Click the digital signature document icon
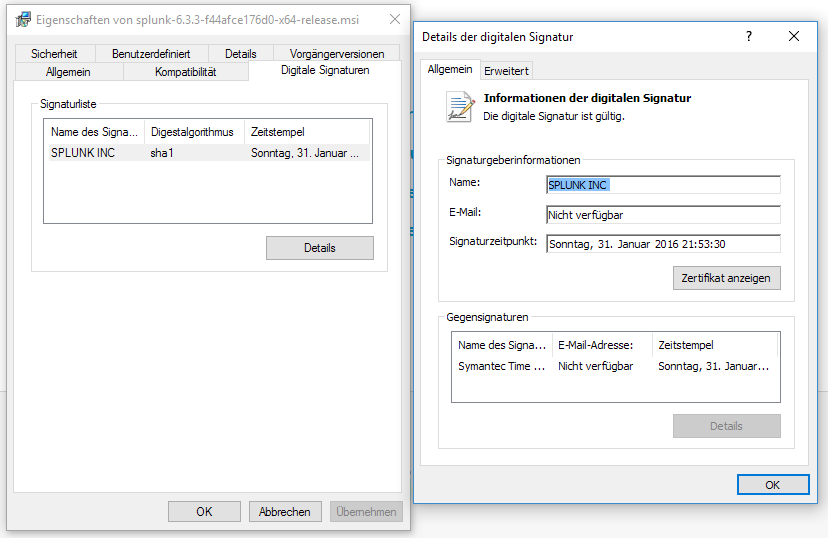The height and width of the screenshot is (538, 828). pos(460,107)
